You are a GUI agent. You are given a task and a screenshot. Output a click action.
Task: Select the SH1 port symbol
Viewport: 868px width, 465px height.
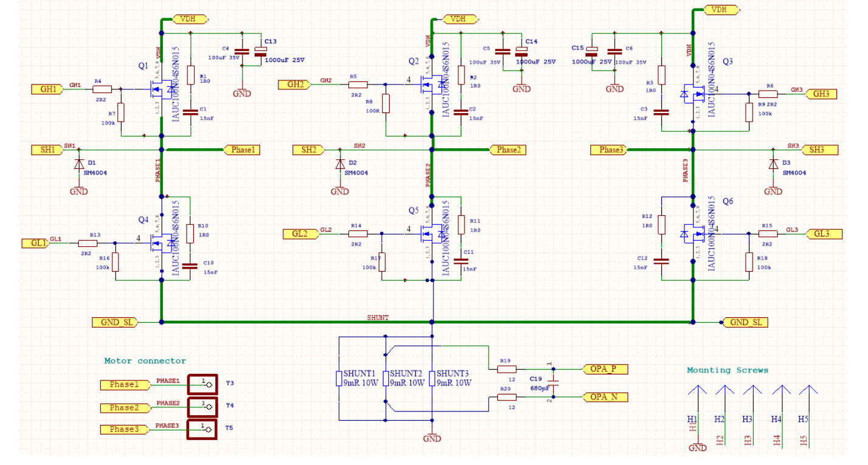47,150
